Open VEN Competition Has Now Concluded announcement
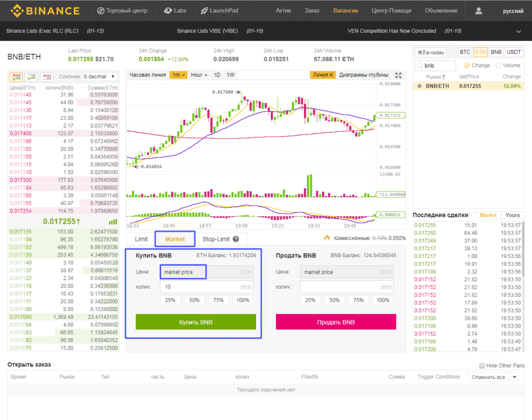Screen dimensions: 532x420 coord(392,31)
